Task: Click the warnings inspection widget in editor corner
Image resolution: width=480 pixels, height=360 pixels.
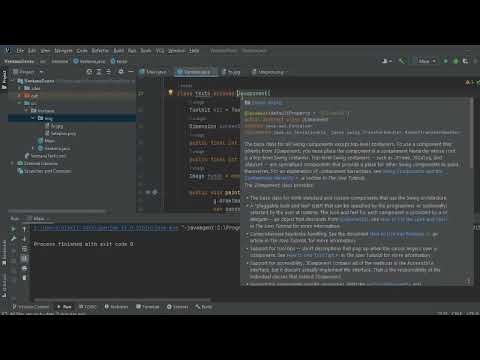Action: click(472, 82)
